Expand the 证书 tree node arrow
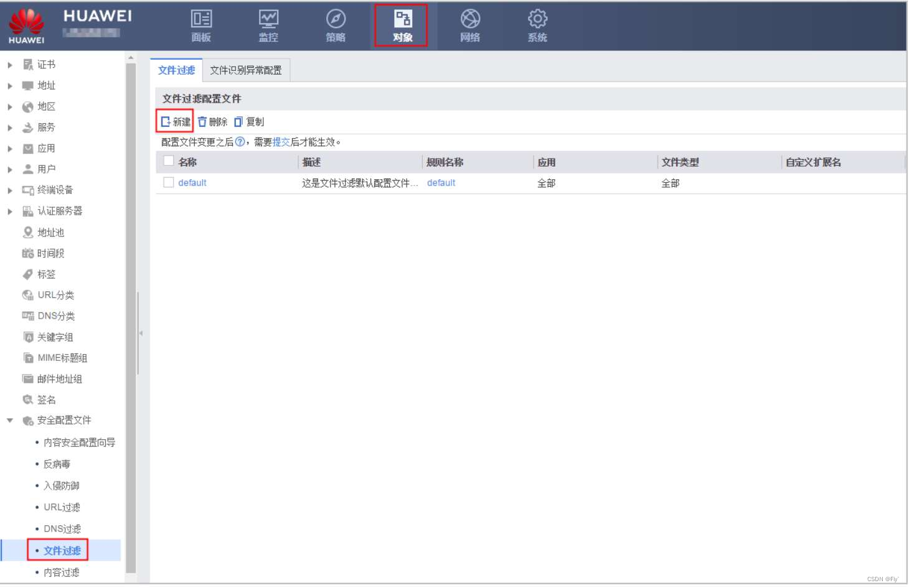This screenshot has height=588, width=909. 10,65
